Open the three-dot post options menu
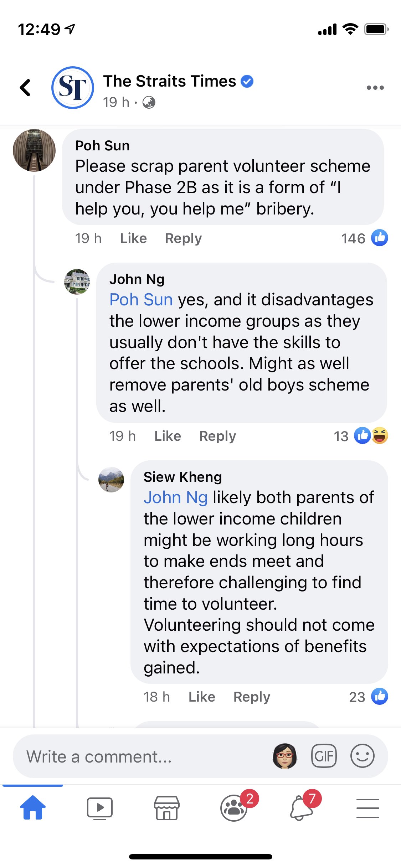This screenshot has width=401, height=868. pos(375,88)
